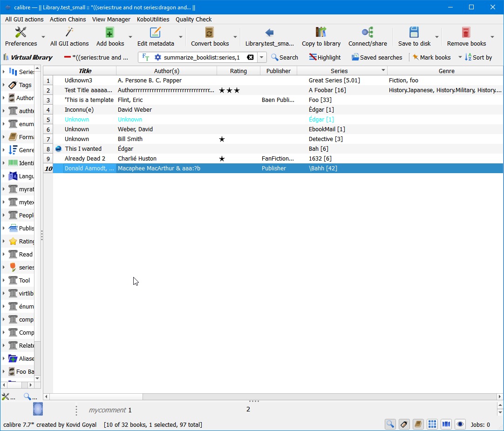Click 'Baen Publi...' publisher cell
Viewport: 504px width, 431px height.
pos(278,100)
